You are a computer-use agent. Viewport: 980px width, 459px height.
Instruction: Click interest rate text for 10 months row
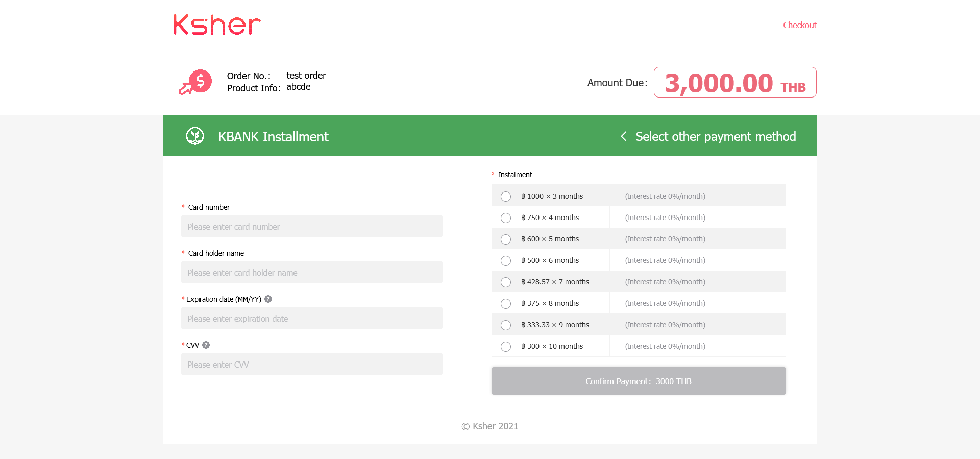[x=665, y=346]
